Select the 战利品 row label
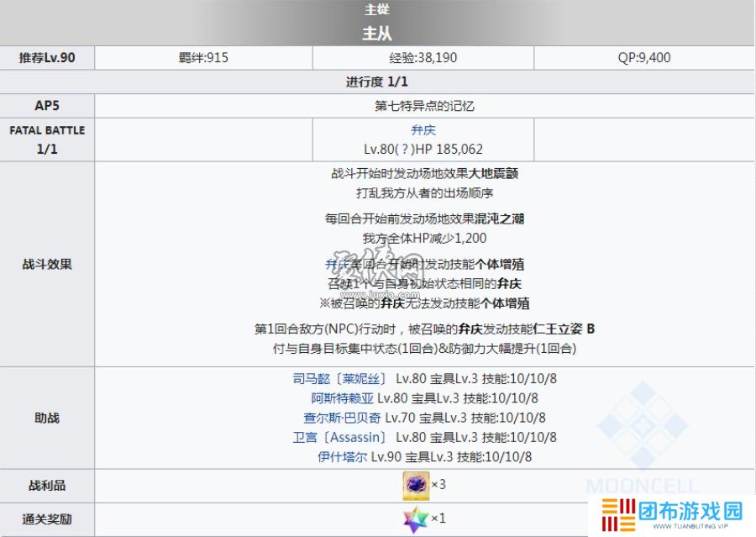The image size is (756, 537). click(x=47, y=486)
